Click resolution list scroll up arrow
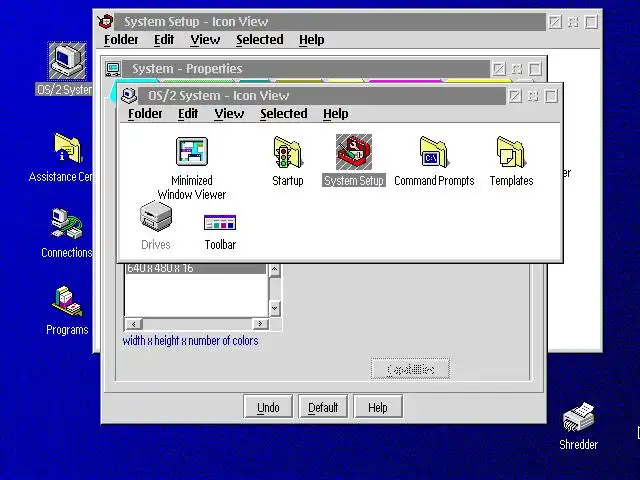 coord(275,269)
